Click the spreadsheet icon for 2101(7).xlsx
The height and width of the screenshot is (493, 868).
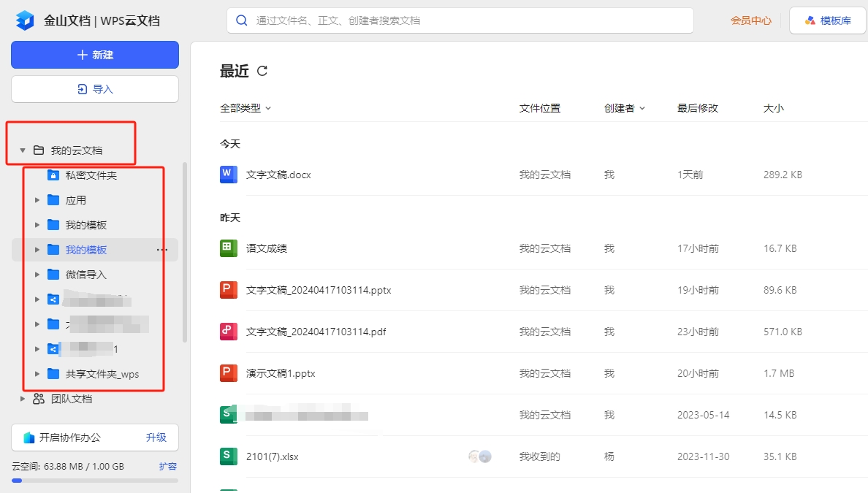(229, 456)
